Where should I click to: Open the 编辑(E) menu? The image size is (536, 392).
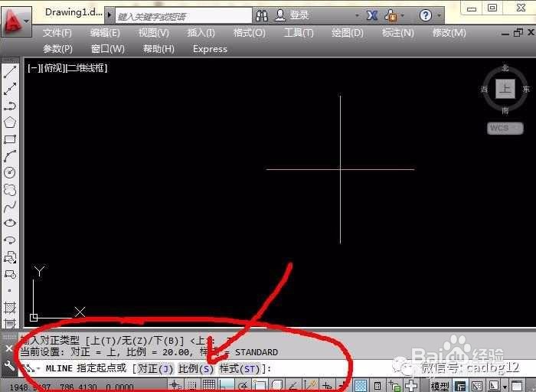click(105, 33)
